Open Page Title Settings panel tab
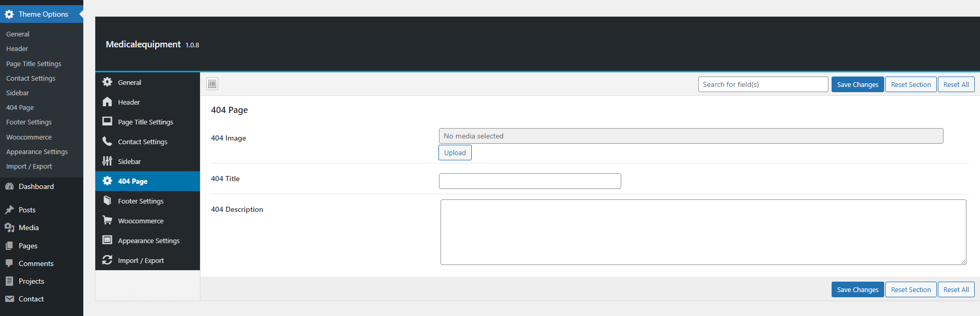 point(145,122)
